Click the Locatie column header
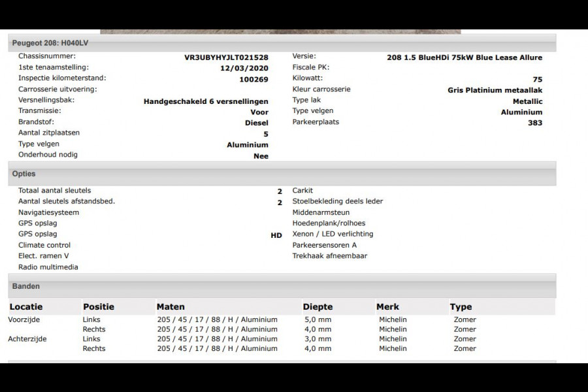This screenshot has height=392, width=588. pos(26,306)
